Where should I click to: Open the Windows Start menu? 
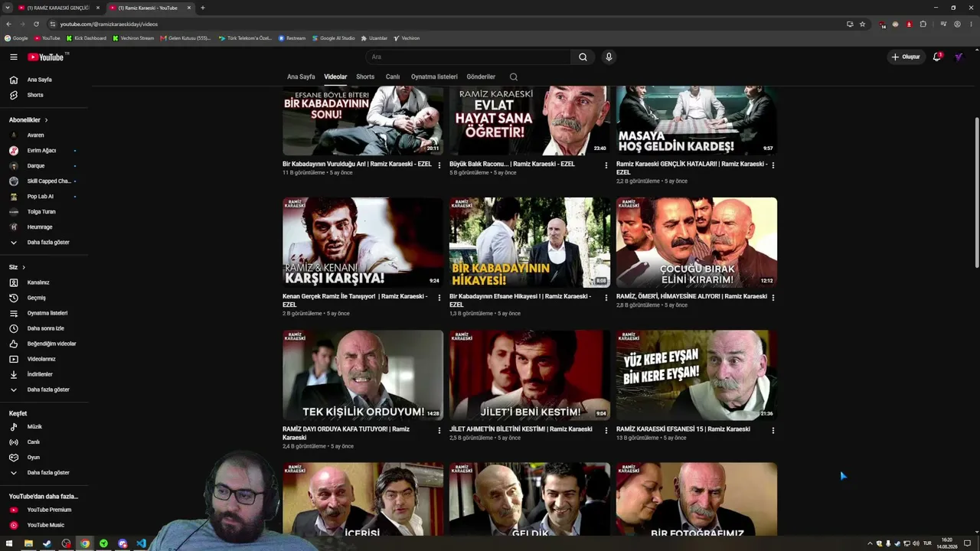tap(9, 543)
